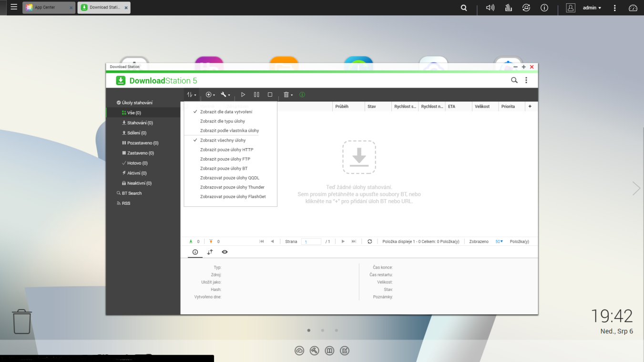Image resolution: width=644 pixels, height=362 pixels.
Task: Open the three-dot more options in top bar
Action: tap(615, 8)
